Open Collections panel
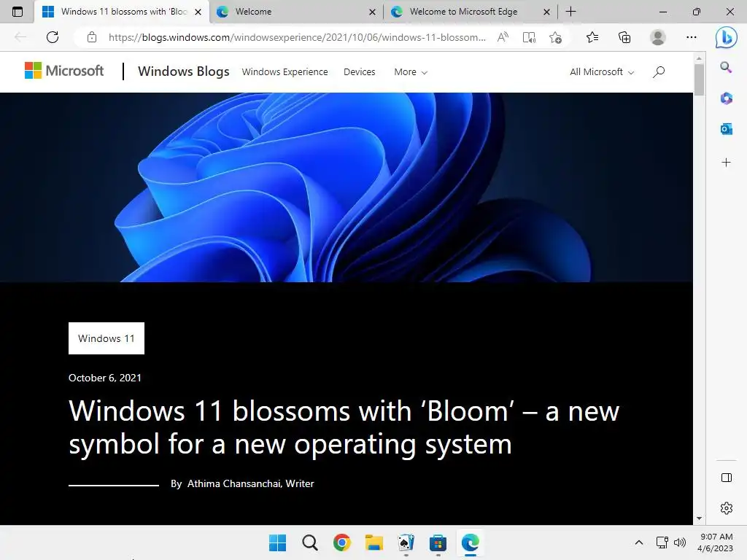The image size is (747, 560). click(624, 37)
